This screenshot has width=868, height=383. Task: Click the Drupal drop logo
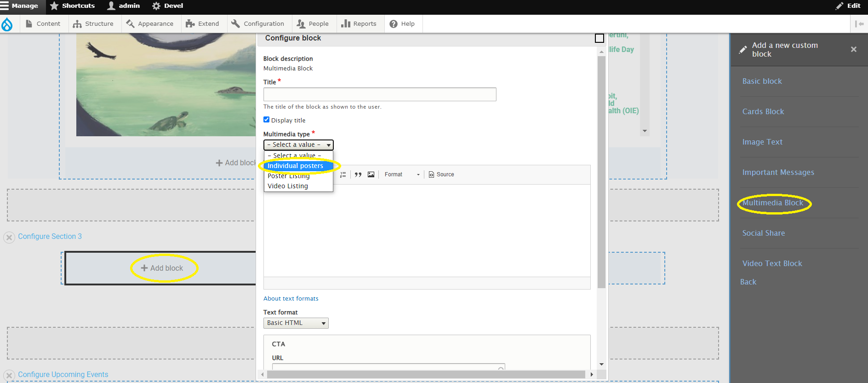(x=7, y=24)
